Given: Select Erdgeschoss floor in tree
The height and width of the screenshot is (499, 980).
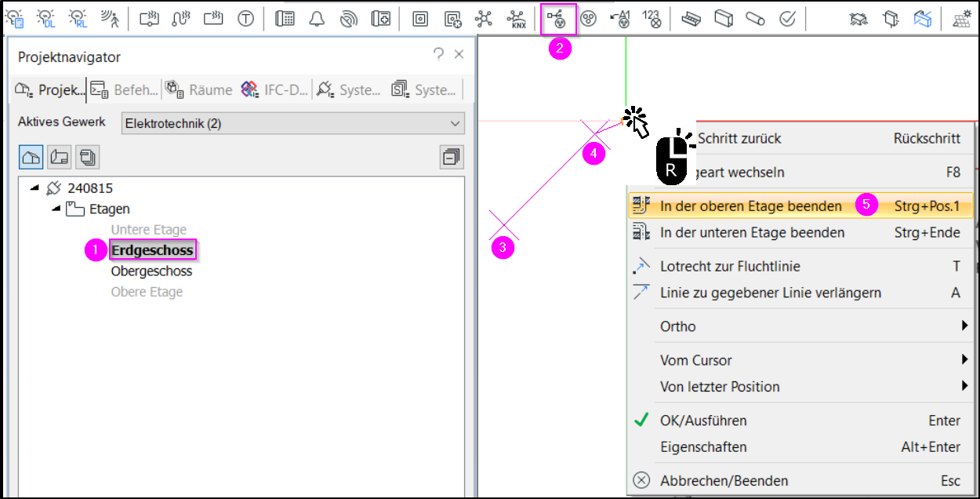Looking at the screenshot, I should tap(152, 250).
